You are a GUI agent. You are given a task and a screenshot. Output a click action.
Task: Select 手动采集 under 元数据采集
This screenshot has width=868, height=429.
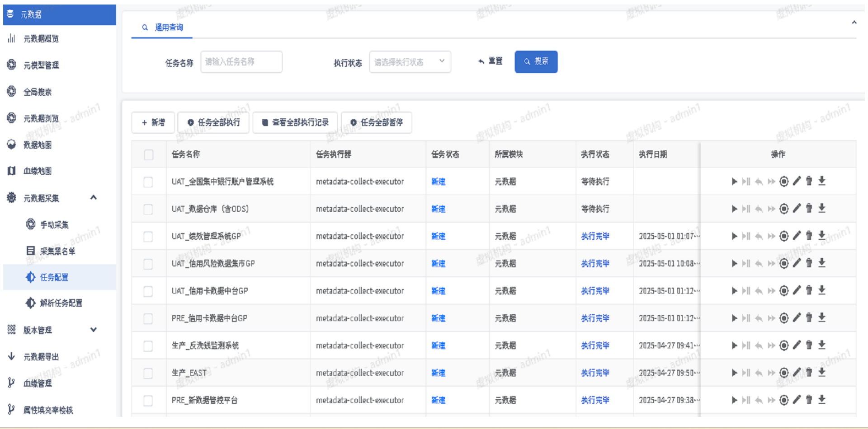pyautogui.click(x=54, y=225)
